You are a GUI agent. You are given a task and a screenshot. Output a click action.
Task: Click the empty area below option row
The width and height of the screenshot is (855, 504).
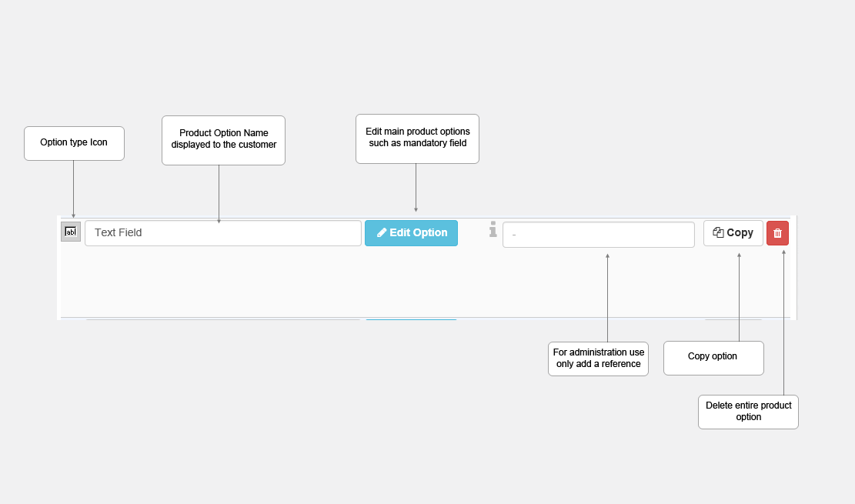click(426, 282)
